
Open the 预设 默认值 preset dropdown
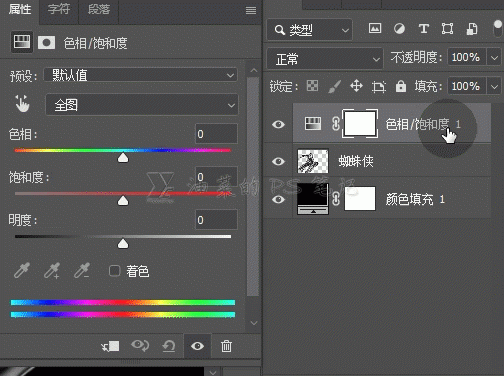(140, 75)
